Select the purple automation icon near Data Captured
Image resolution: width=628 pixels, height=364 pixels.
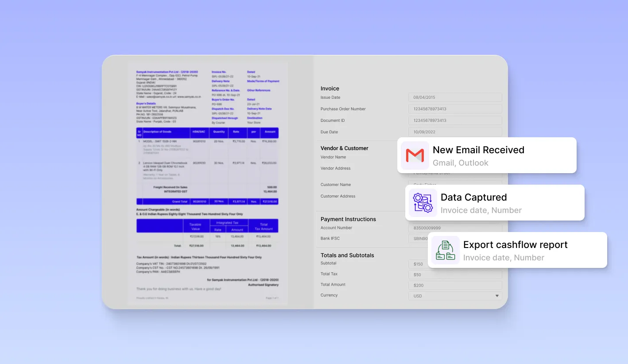pyautogui.click(x=423, y=202)
